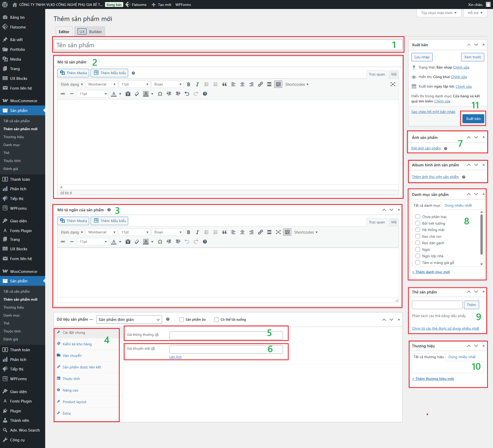Open Shortcodes dropdown in product description editor
This screenshot has width=493, height=448.
tap(297, 84)
